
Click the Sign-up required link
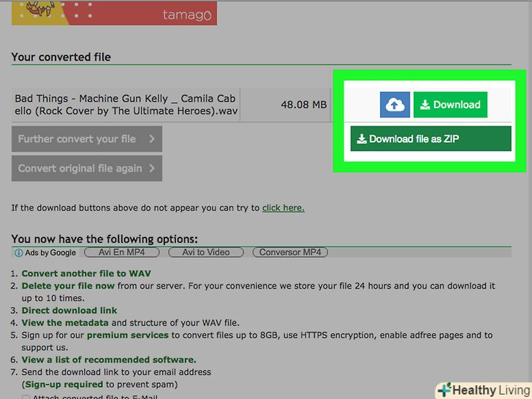[x=64, y=384]
